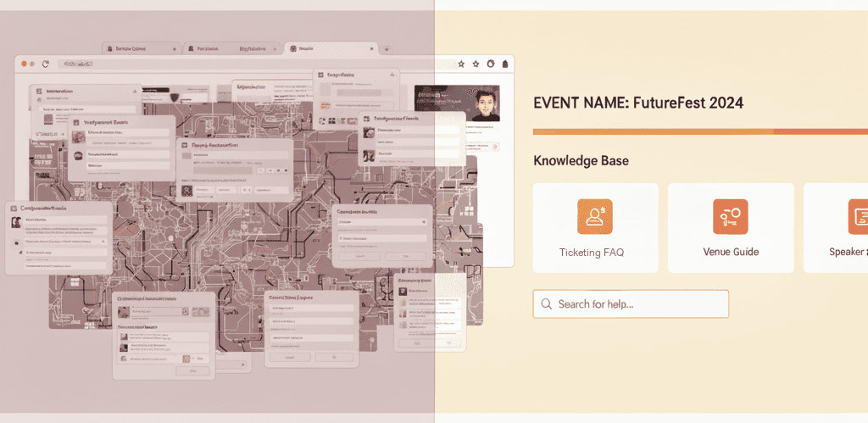This screenshot has height=423, width=868.
Task: Click the magnifier icon in search box
Action: click(x=547, y=304)
